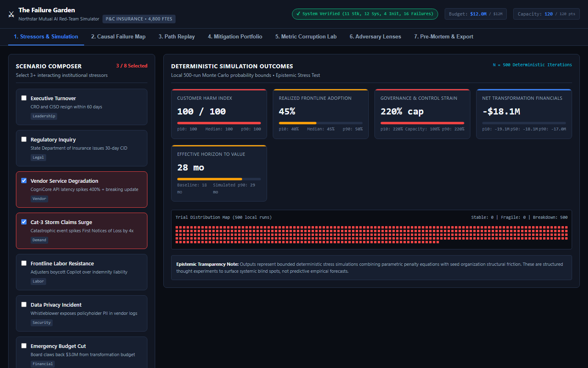
Task: Click the Demand tag on Cat-3 Storm card
Action: (x=40, y=240)
